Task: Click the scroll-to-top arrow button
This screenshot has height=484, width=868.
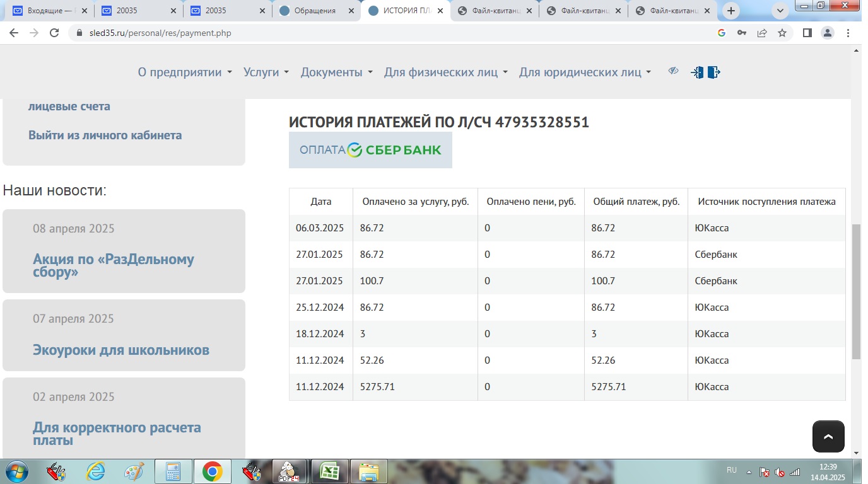Action: click(828, 436)
